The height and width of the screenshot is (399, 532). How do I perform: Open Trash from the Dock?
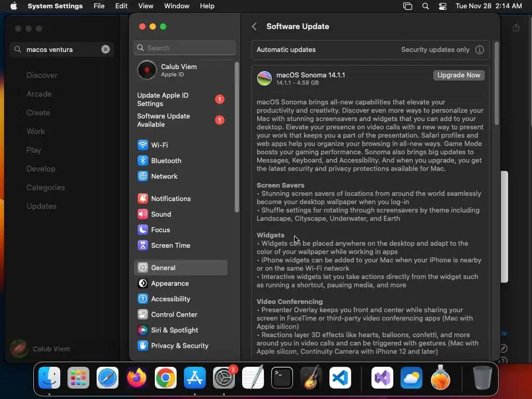coord(483,378)
